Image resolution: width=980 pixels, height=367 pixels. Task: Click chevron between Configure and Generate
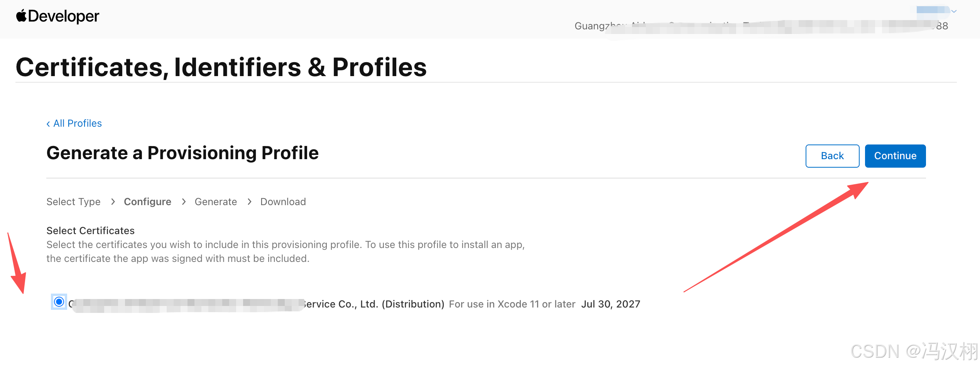click(184, 202)
